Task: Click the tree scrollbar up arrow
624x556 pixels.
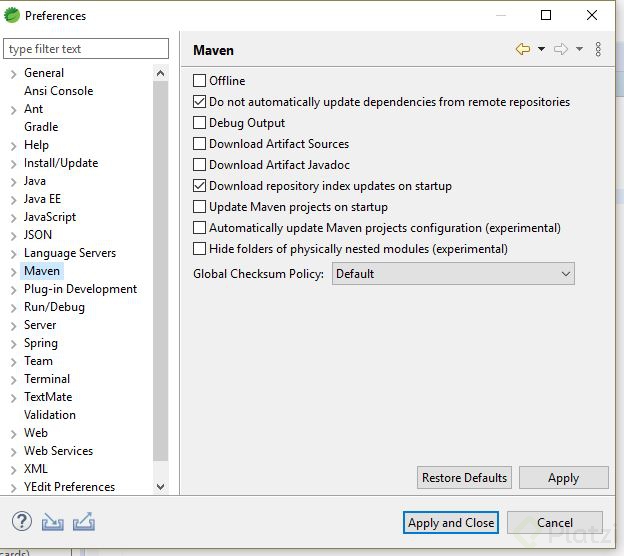Action: (160, 73)
